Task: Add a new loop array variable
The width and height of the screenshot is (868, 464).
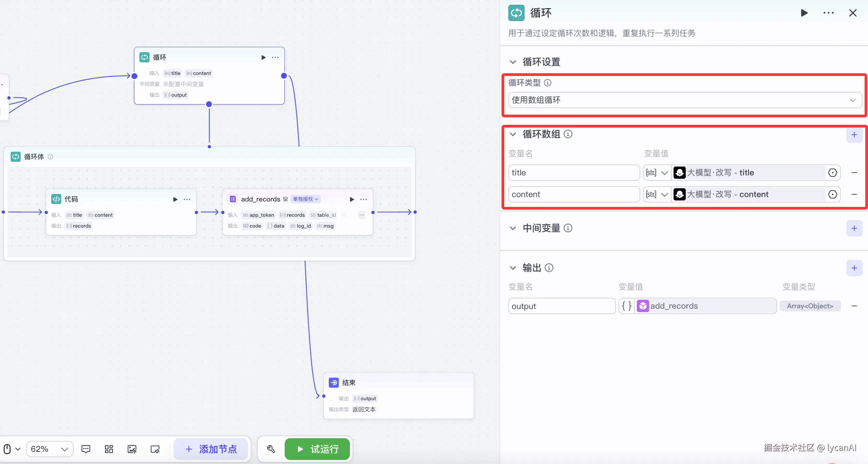Action: (x=854, y=135)
